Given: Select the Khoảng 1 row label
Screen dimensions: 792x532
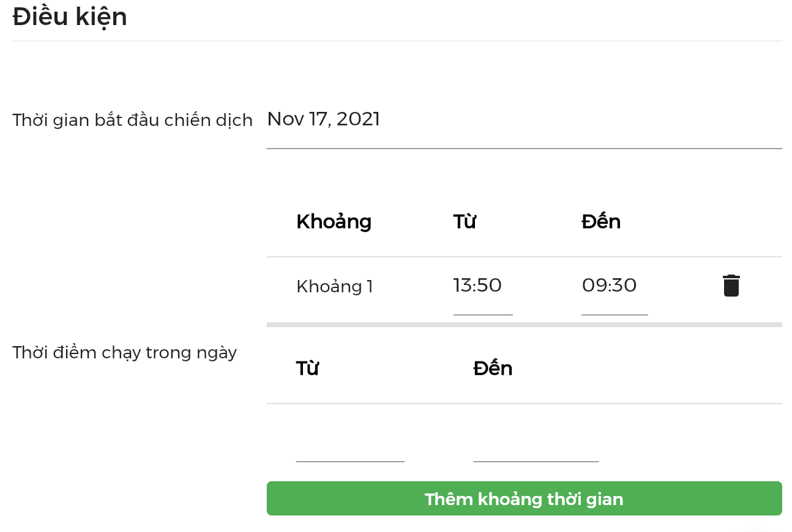Looking at the screenshot, I should pos(335,287).
